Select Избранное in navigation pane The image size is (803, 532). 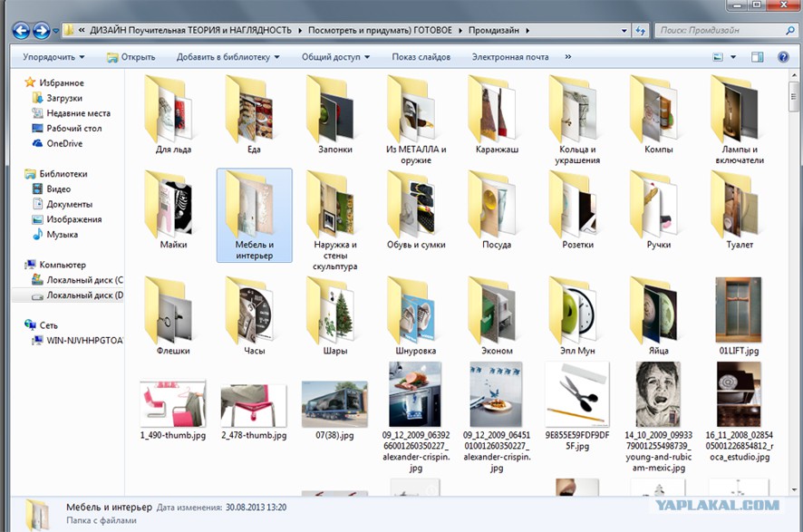click(54, 82)
